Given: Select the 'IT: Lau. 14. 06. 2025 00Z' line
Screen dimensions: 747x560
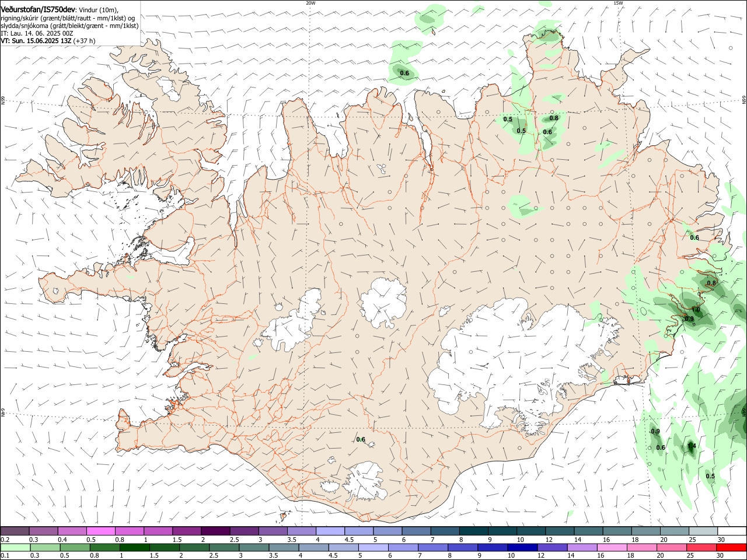Looking at the screenshot, I should [37, 33].
